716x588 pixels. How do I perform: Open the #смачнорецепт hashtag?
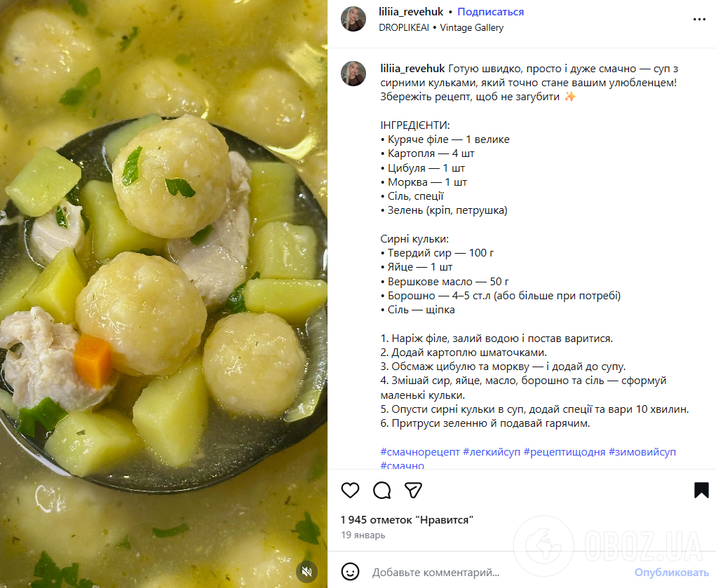coord(420,452)
